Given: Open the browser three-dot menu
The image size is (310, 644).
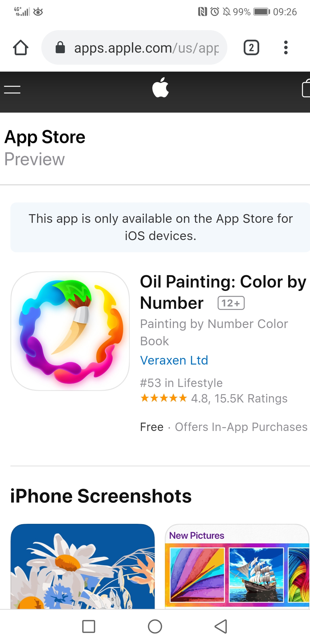Looking at the screenshot, I should point(286,47).
